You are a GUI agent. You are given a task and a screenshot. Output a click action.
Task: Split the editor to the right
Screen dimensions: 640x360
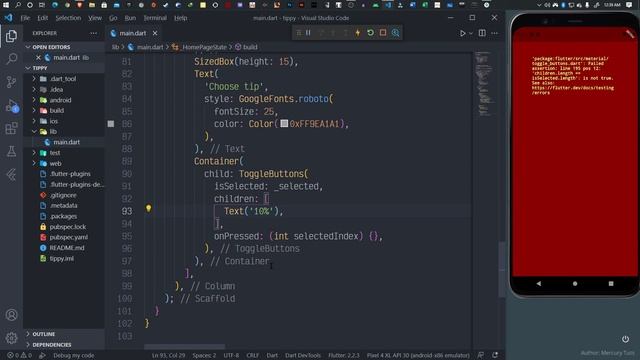point(482,33)
